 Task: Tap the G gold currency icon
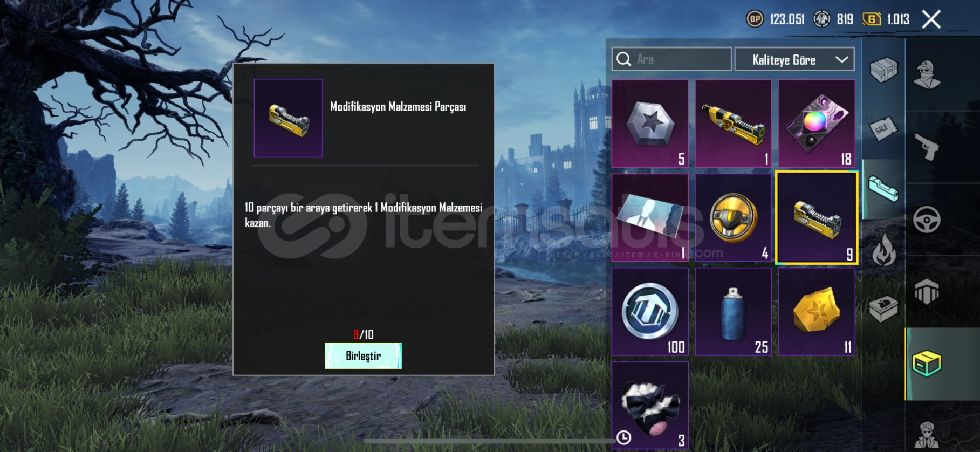point(871,19)
